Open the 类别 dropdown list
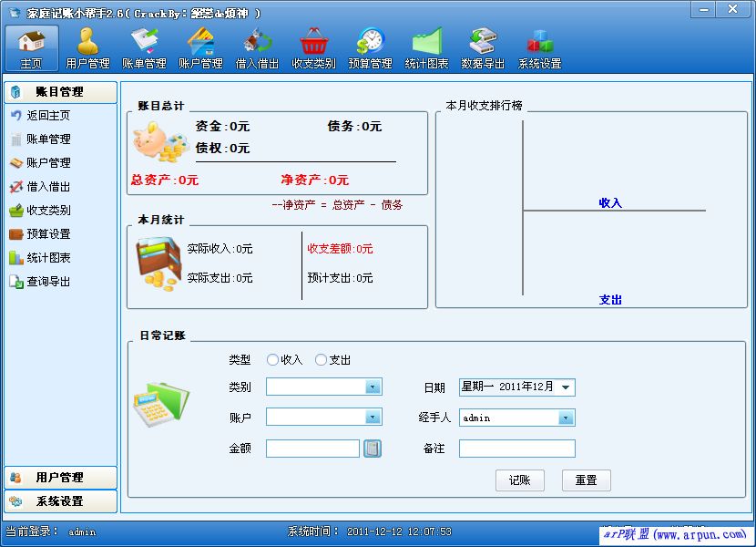The image size is (756, 547). [x=372, y=387]
